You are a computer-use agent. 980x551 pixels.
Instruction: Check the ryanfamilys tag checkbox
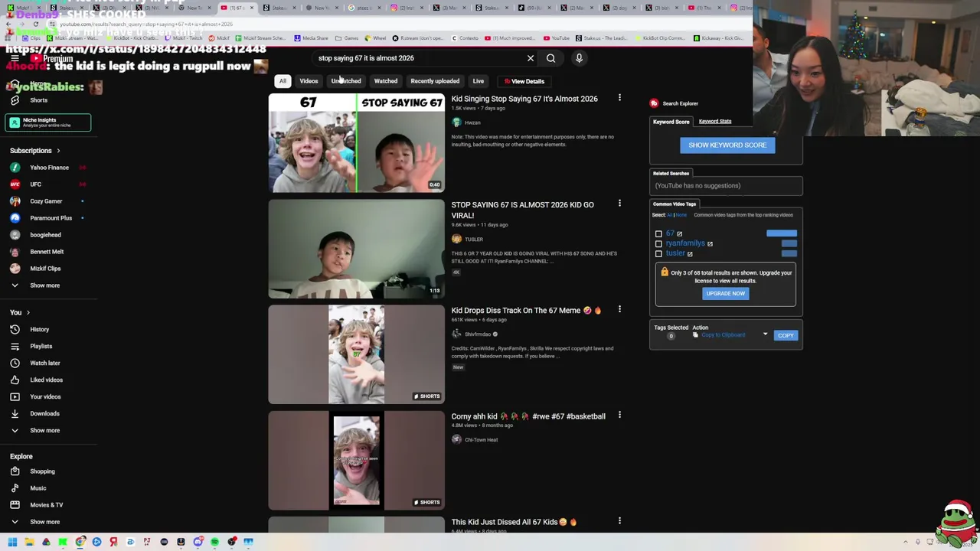(x=658, y=244)
